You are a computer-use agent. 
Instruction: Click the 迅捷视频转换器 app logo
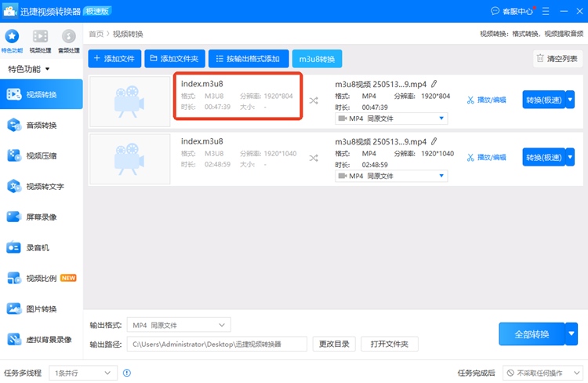click(x=9, y=11)
